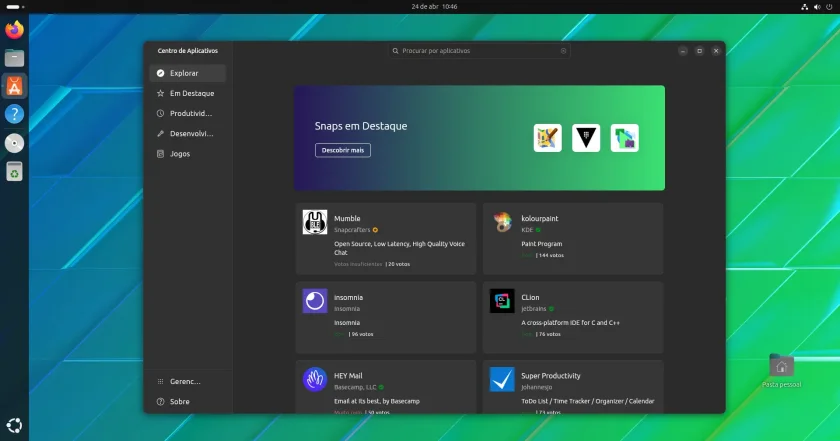Click the volume tray icon
Image resolution: width=840 pixels, height=441 pixels.
(817, 7)
